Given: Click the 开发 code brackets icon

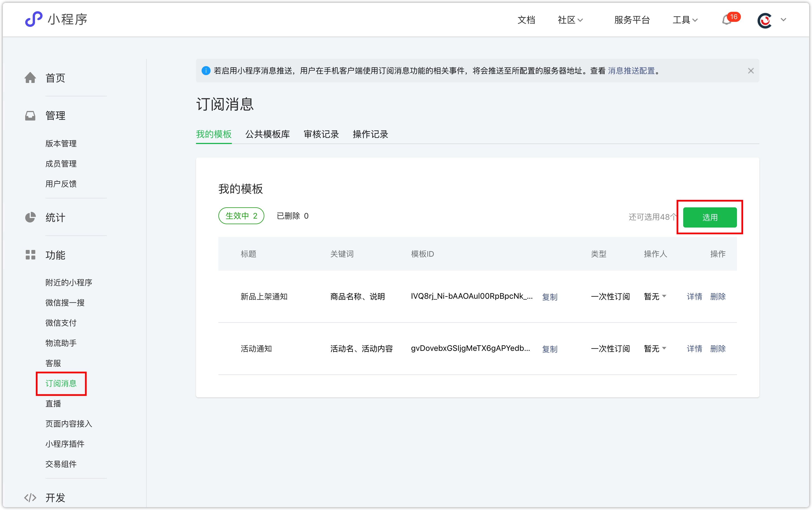Looking at the screenshot, I should pyautogui.click(x=30, y=497).
